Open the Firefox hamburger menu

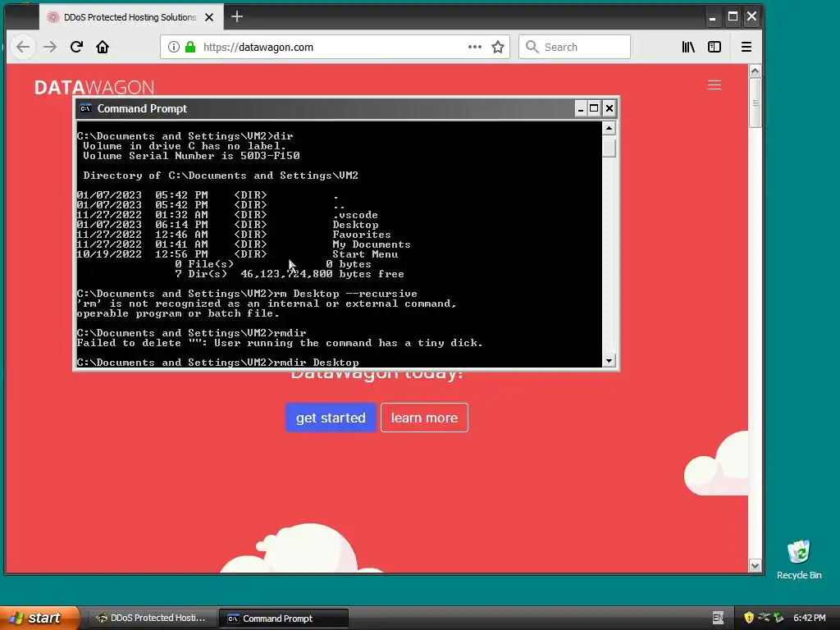pos(746,47)
